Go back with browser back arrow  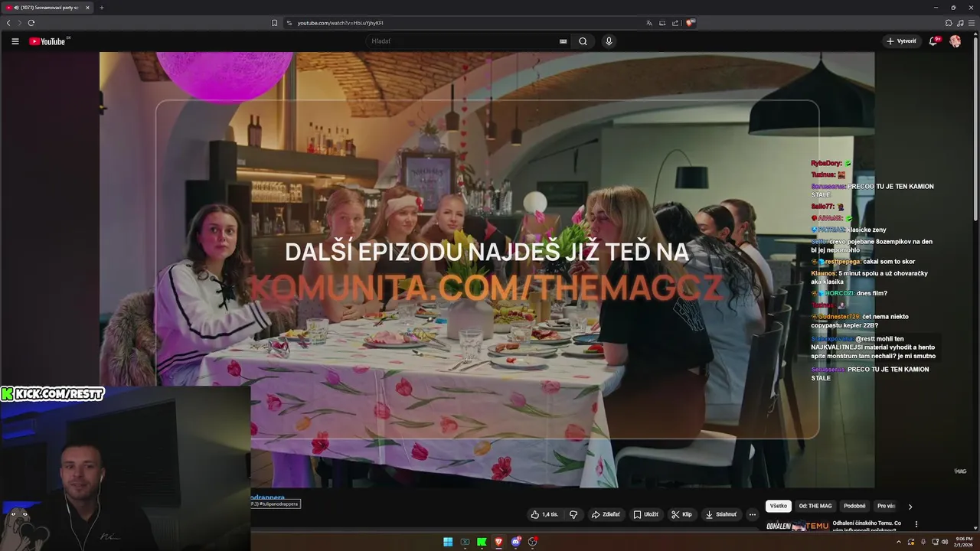click(x=8, y=23)
